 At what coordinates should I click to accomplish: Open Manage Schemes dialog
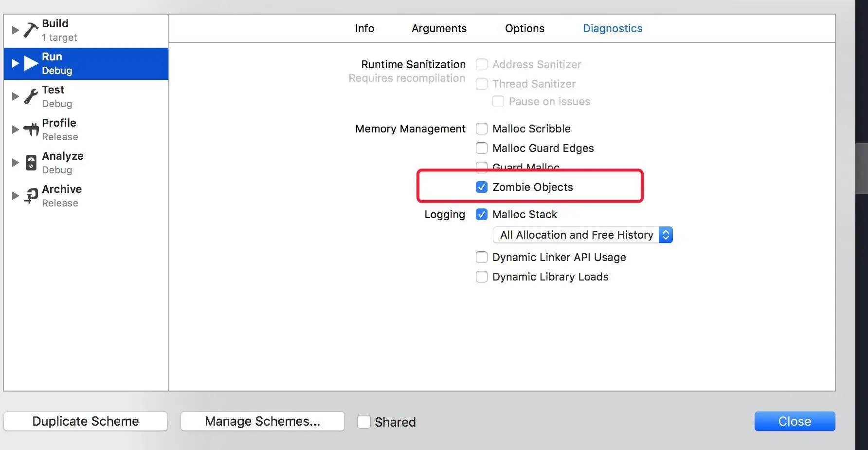(x=263, y=421)
